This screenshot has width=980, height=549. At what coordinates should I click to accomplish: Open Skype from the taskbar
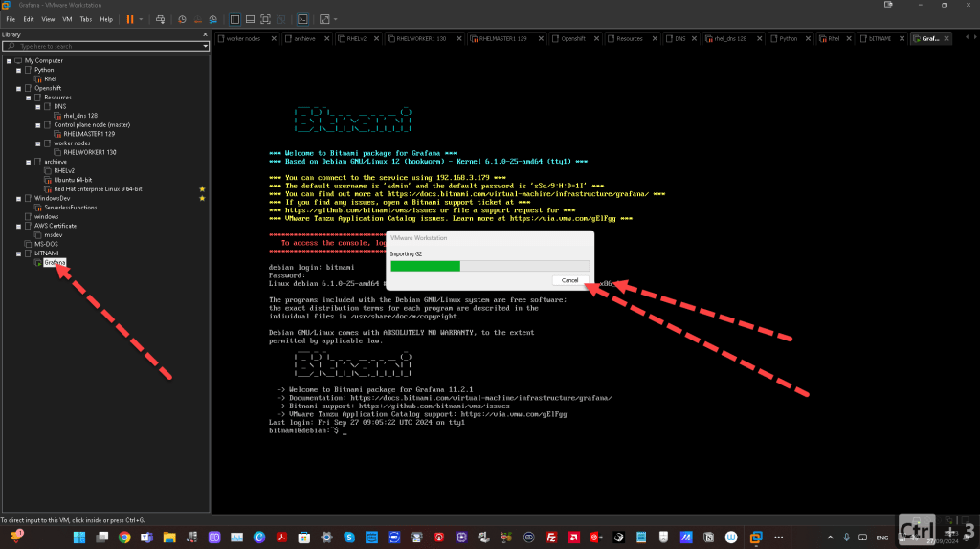348,538
